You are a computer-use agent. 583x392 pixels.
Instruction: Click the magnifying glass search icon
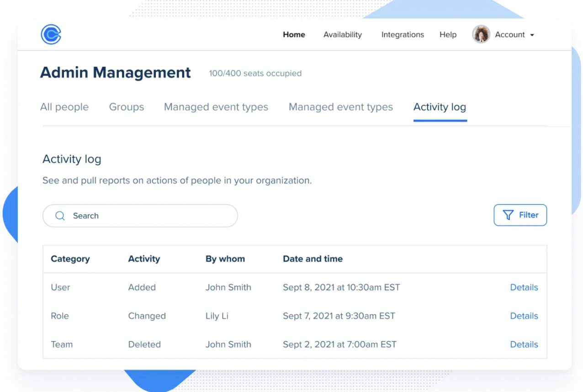[60, 216]
